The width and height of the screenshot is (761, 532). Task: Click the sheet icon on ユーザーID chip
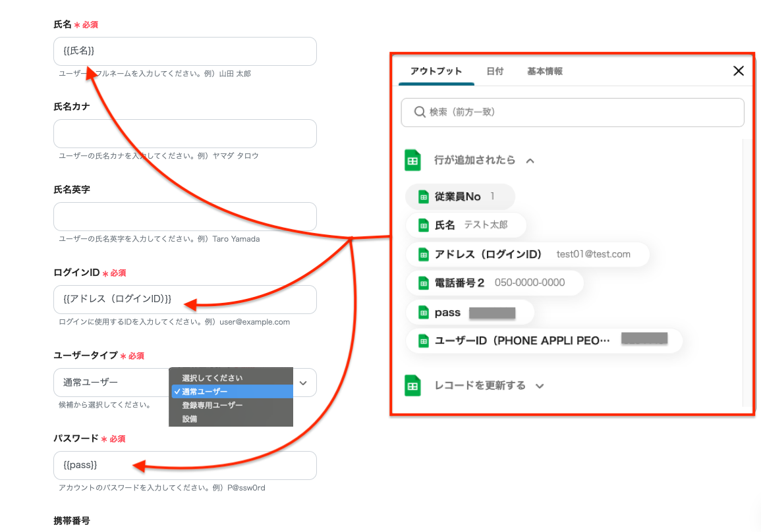(x=423, y=342)
